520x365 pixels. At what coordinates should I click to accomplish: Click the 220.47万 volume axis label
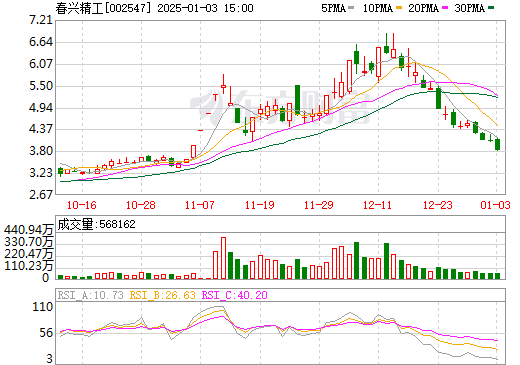point(28,254)
